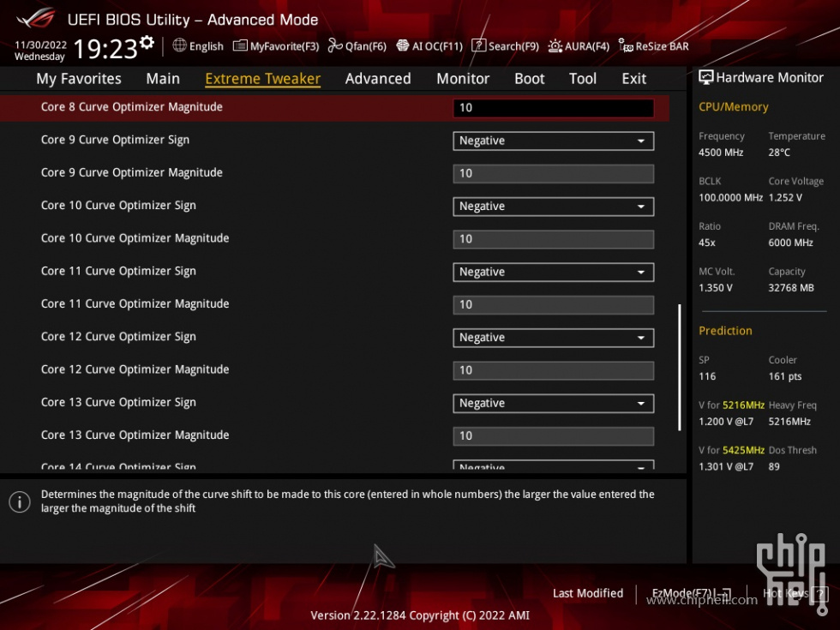Click the Qfan(F6) fan icon
The height and width of the screenshot is (630, 840).
click(335, 46)
